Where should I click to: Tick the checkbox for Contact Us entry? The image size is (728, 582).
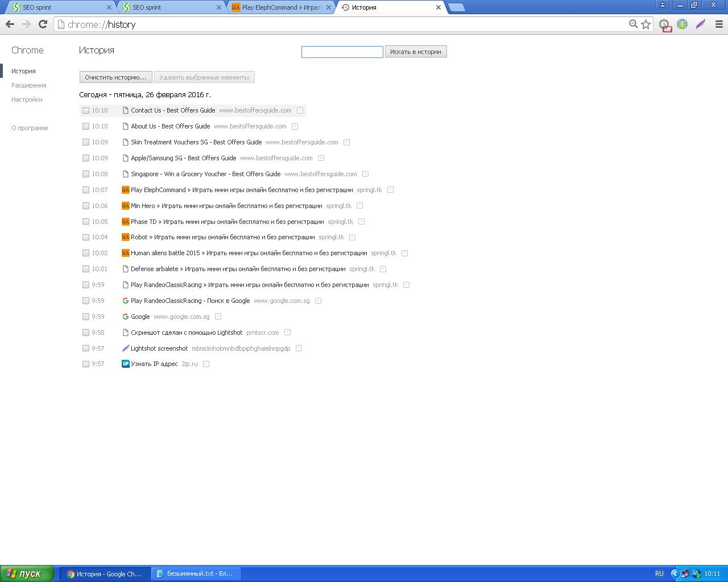[86, 110]
